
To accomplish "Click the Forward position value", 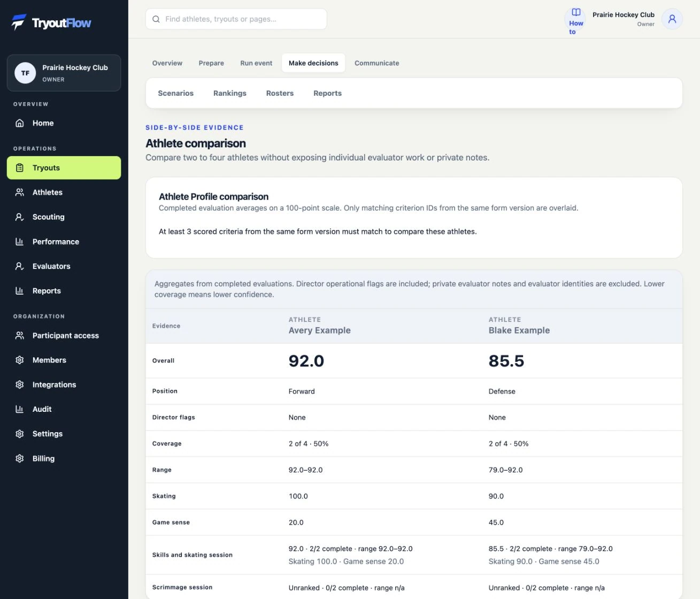I will [302, 391].
